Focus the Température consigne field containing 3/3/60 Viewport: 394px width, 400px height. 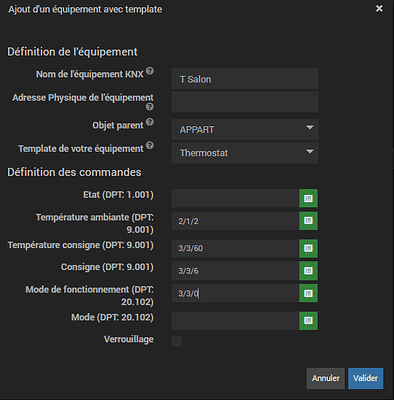[x=235, y=248]
